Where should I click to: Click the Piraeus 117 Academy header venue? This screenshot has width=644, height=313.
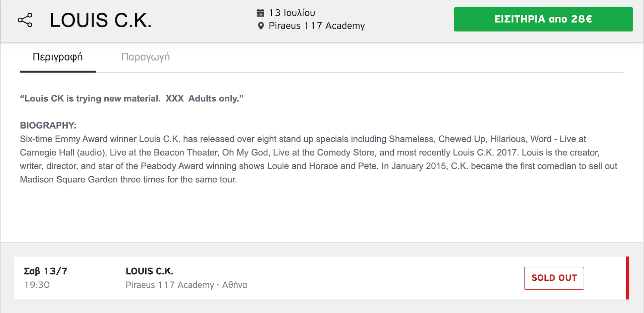point(317,26)
